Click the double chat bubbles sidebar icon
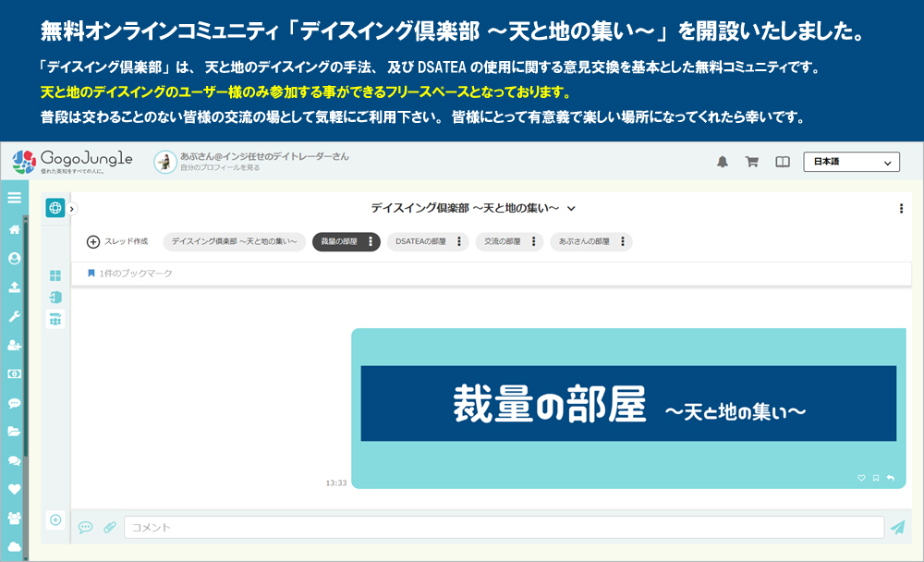Viewport: 924px width, 562px height. [14, 460]
